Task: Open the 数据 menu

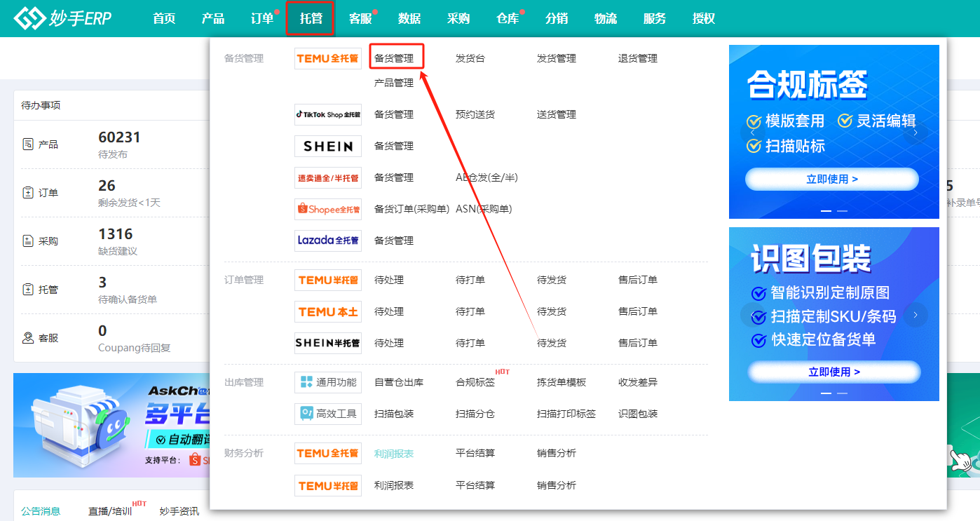Action: click(x=409, y=18)
